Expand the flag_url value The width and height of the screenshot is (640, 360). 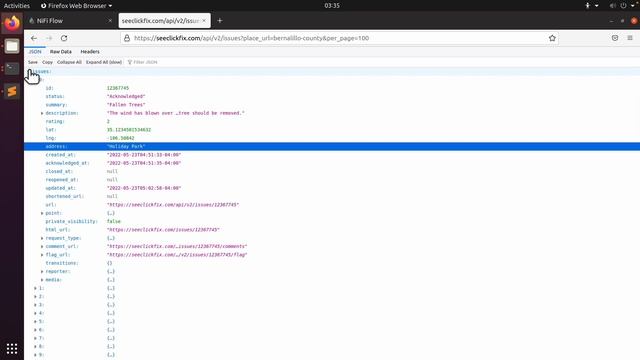tap(42, 255)
